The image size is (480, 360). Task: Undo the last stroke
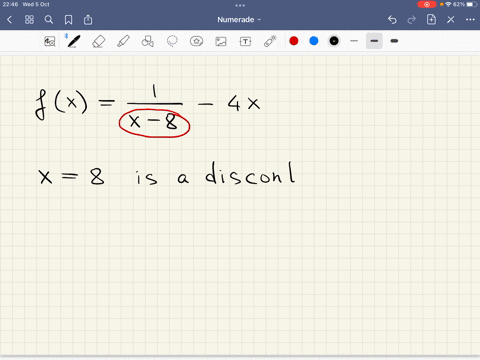click(x=392, y=20)
